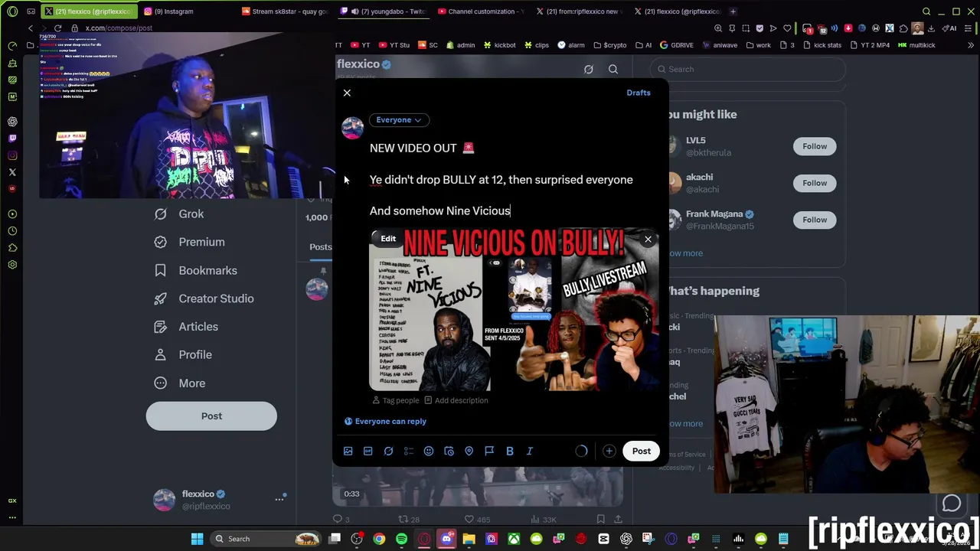Follow the akachi account
This screenshot has width=980, height=551.
[x=815, y=183]
